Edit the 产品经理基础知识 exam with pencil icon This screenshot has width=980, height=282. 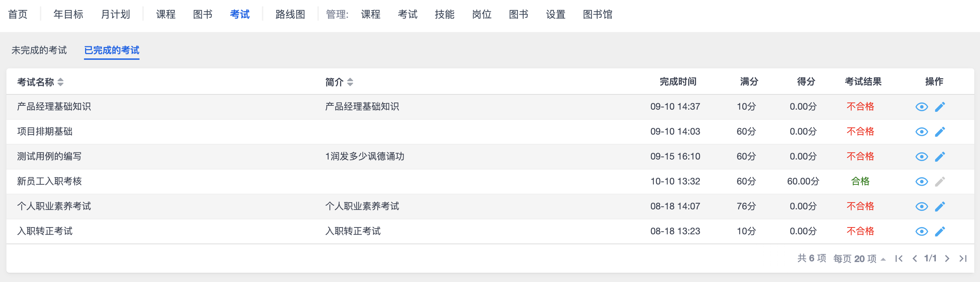(x=940, y=107)
